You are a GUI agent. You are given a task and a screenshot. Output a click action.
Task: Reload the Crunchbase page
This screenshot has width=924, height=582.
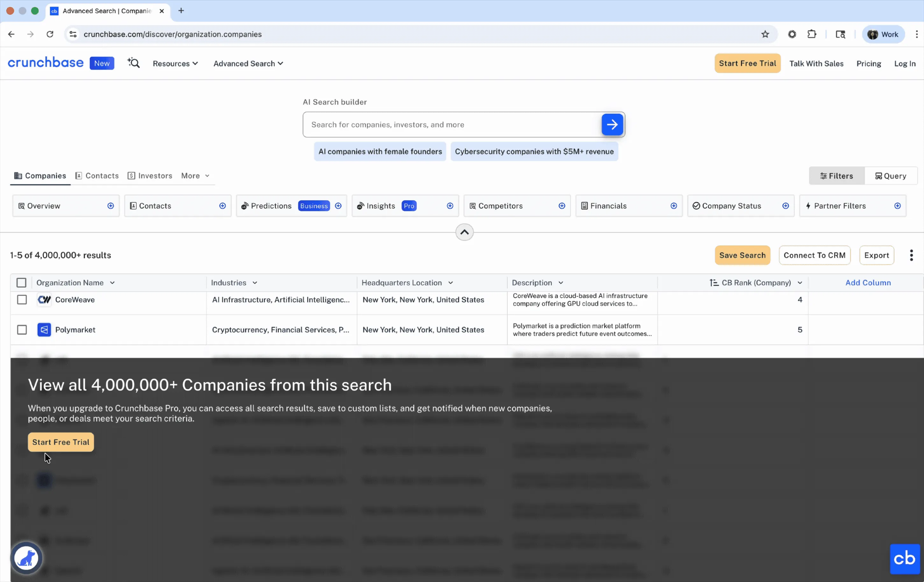tap(50, 34)
